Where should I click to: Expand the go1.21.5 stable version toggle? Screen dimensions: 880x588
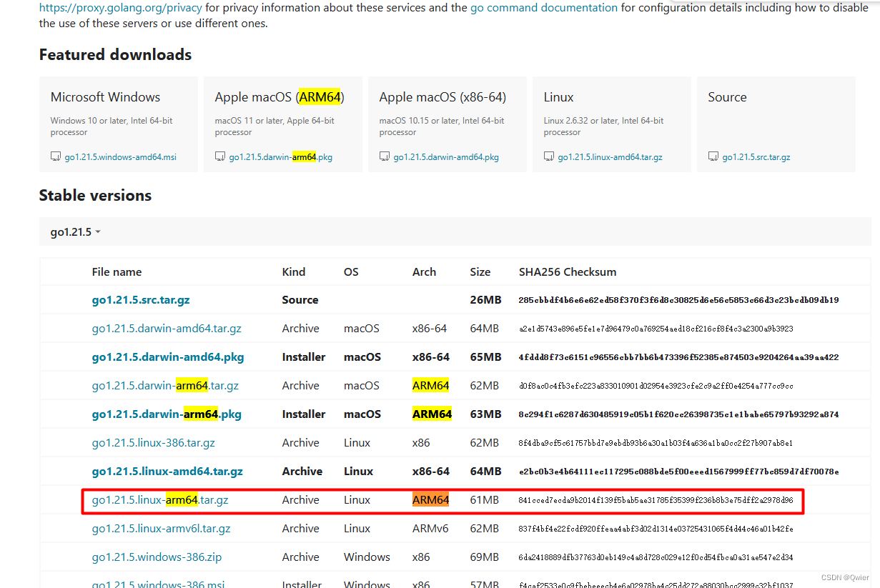tap(75, 232)
